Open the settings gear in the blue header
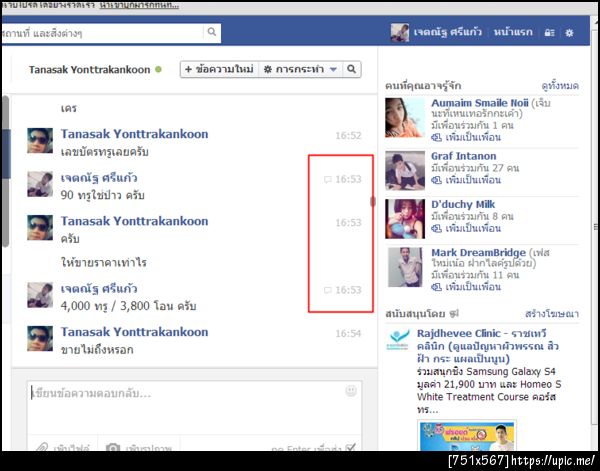 tap(569, 33)
